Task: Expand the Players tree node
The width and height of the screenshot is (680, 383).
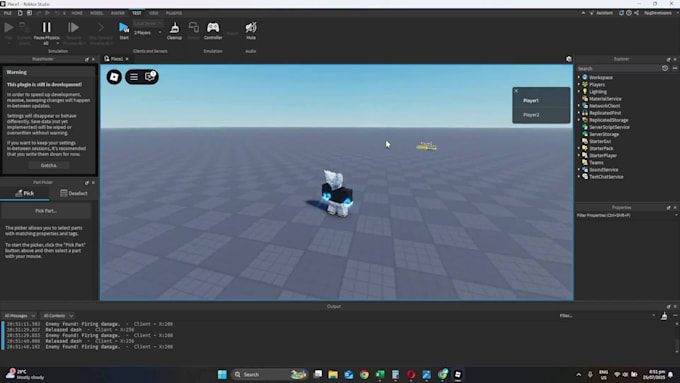Action: 579,84
